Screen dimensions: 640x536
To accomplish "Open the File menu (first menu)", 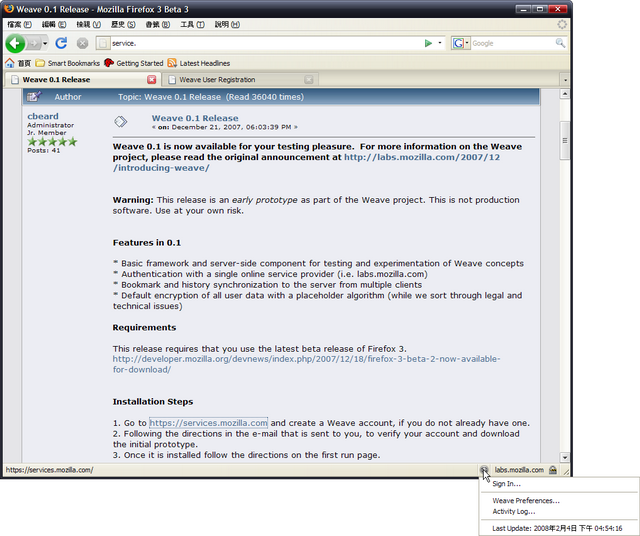I will point(19,24).
